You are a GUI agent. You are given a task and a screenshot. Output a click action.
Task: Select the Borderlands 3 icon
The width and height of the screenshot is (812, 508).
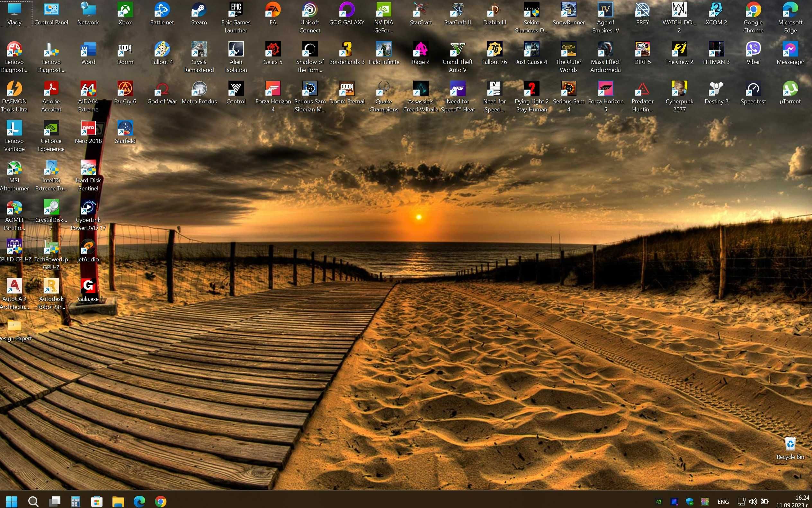click(x=347, y=54)
